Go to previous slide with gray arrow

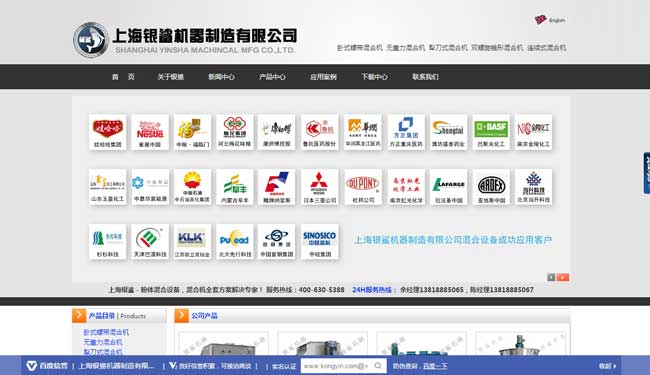[551, 277]
